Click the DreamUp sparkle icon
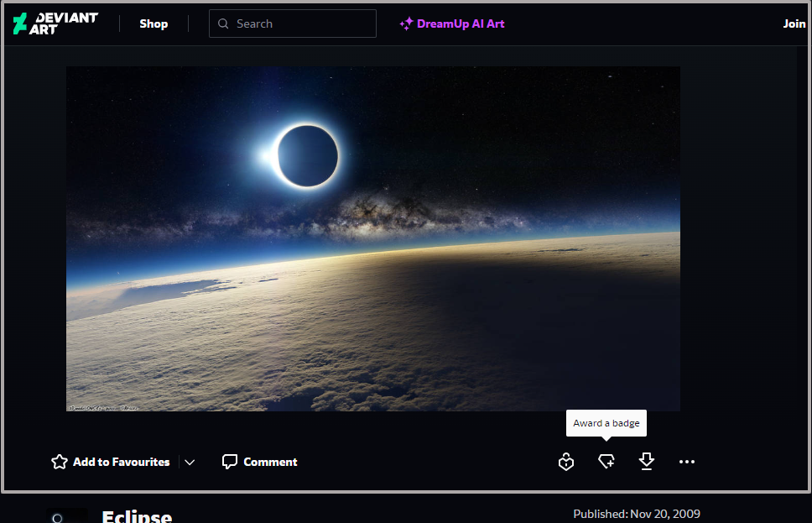The image size is (812, 523). 406,24
